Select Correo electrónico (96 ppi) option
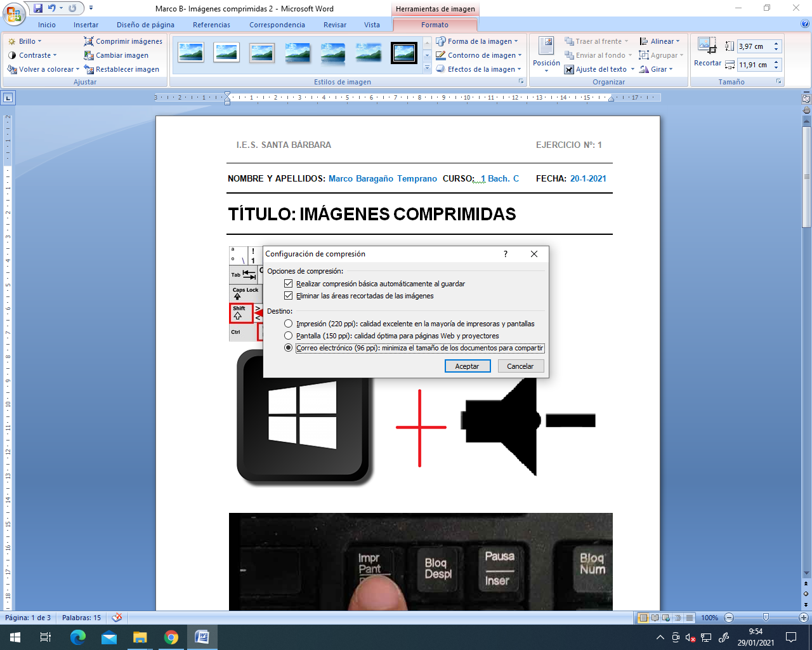The height and width of the screenshot is (650, 812). click(x=289, y=348)
